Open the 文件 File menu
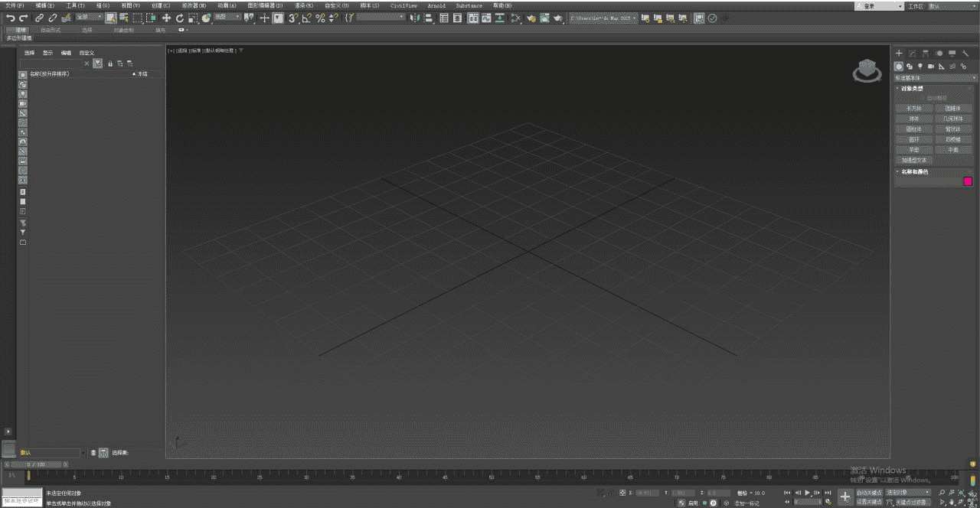This screenshot has width=980, height=508. (15, 5)
